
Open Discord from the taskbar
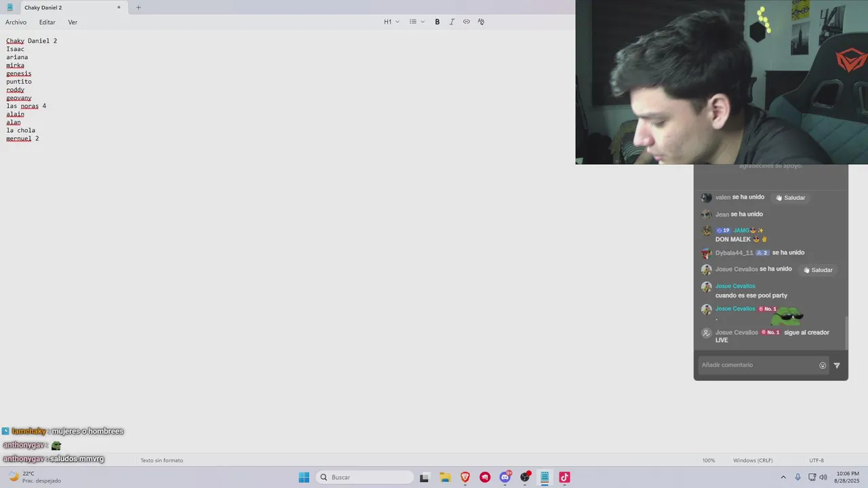[x=505, y=477]
